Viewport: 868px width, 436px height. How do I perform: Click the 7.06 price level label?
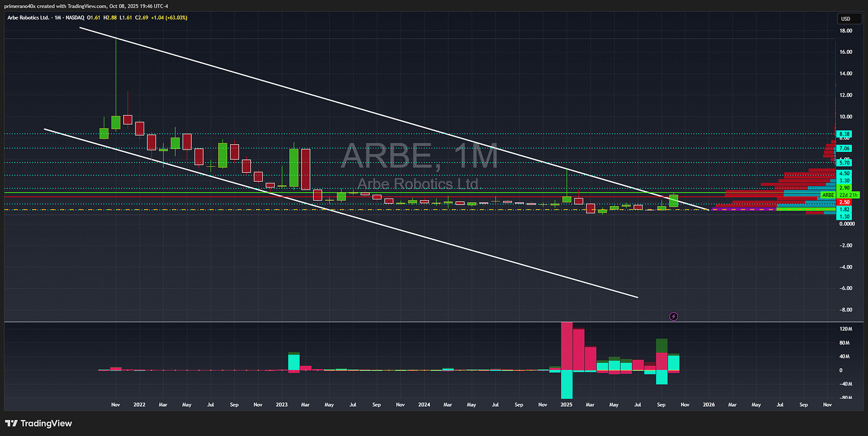(844, 148)
